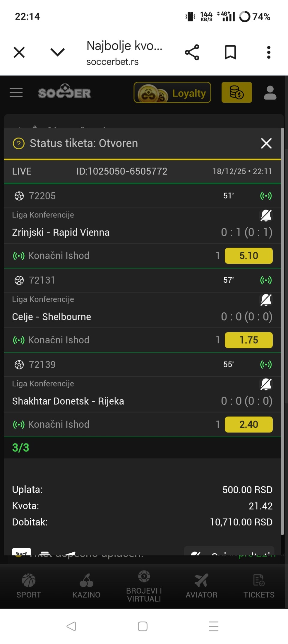Click the ticket panel scrollbar

(x=282, y=330)
